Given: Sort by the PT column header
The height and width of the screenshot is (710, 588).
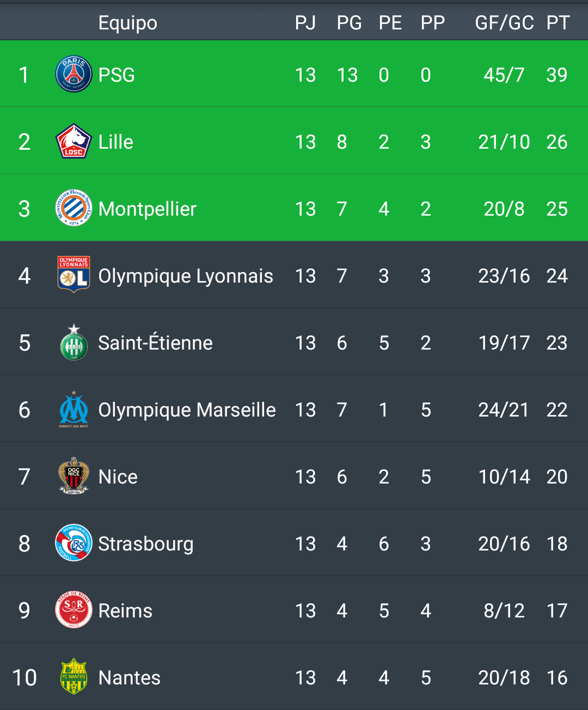Looking at the screenshot, I should coord(558,23).
